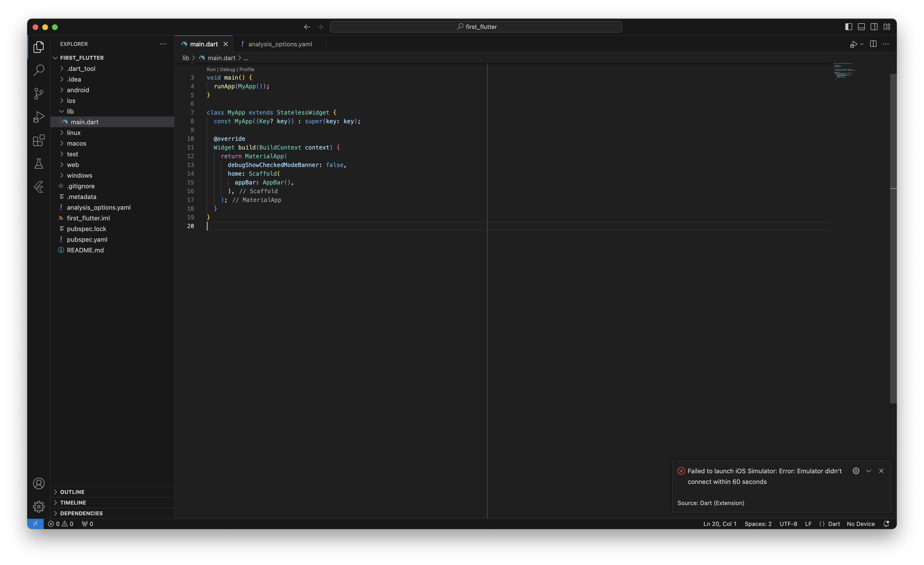Open the .gitignore file
924x565 pixels.
(x=113, y=186)
